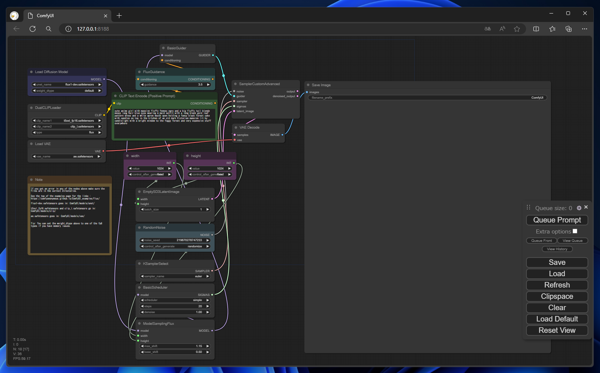Grab the queue panel drag handle

coord(528,207)
